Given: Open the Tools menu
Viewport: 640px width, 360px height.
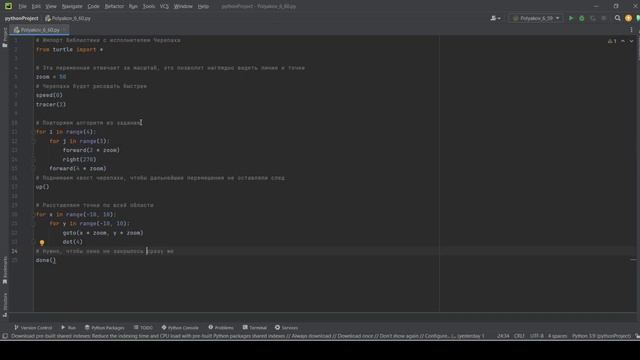Looking at the screenshot, I should 149,6.
